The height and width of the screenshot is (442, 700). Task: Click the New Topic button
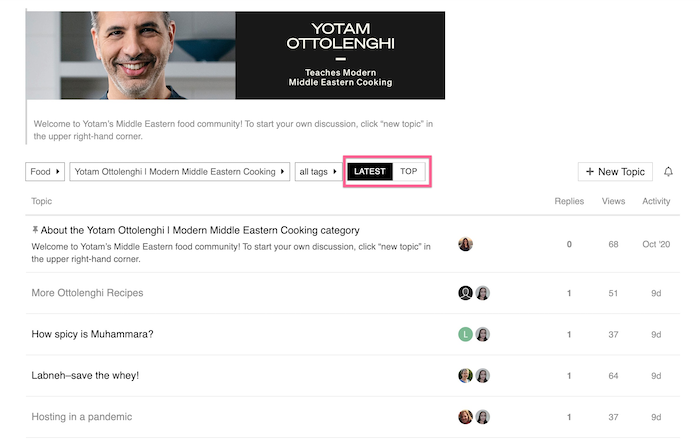615,171
